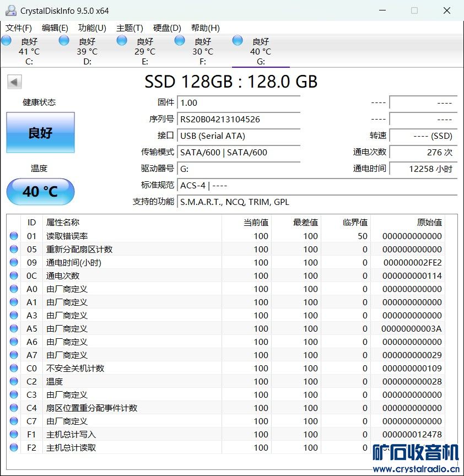Click status orb for attribute C3

tap(14, 394)
